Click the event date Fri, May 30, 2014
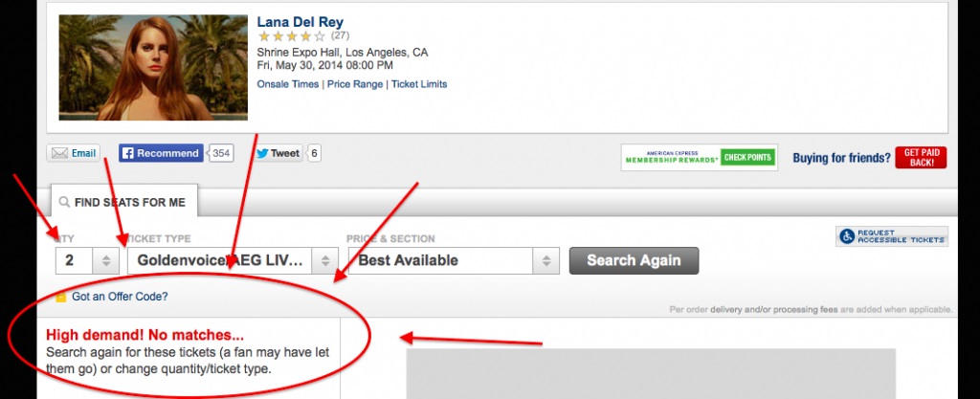 (x=325, y=65)
